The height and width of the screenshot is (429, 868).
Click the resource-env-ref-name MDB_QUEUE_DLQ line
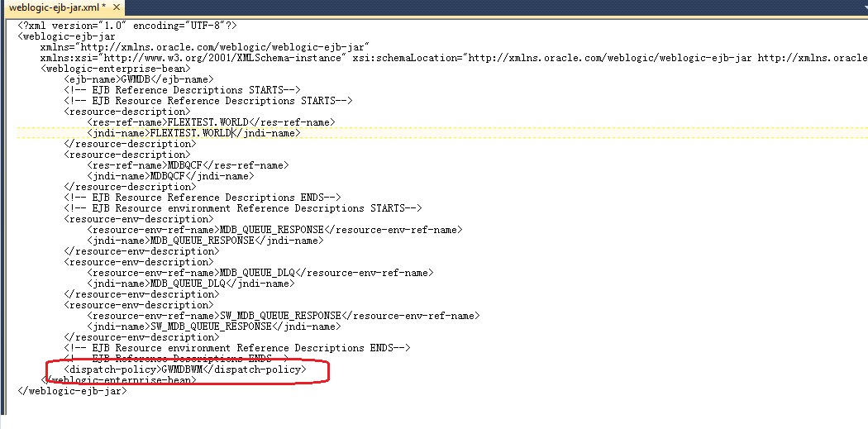260,273
